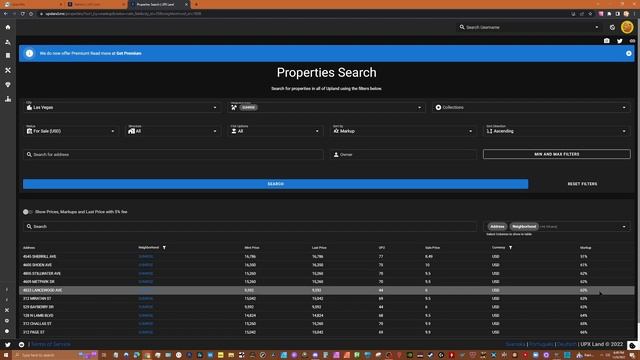This screenshot has width=640, height=360.
Task: Open the leaderboard podium icon in left sidebar
Action: (8, 99)
